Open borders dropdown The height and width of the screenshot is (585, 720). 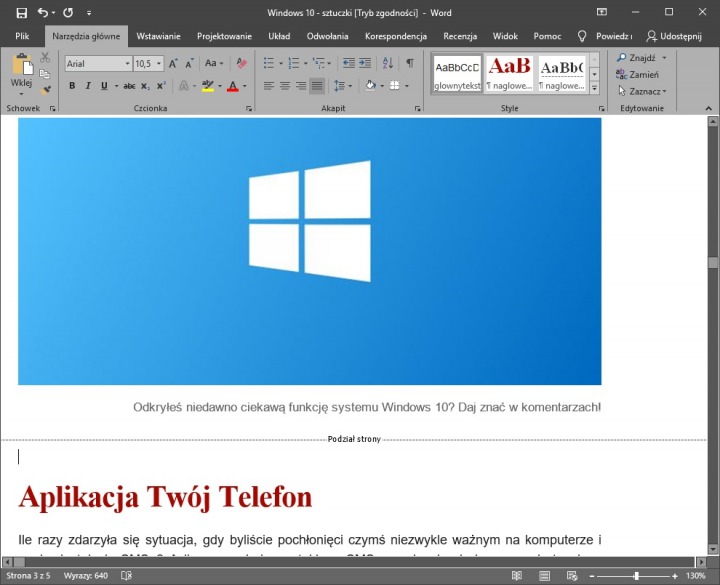[x=407, y=86]
